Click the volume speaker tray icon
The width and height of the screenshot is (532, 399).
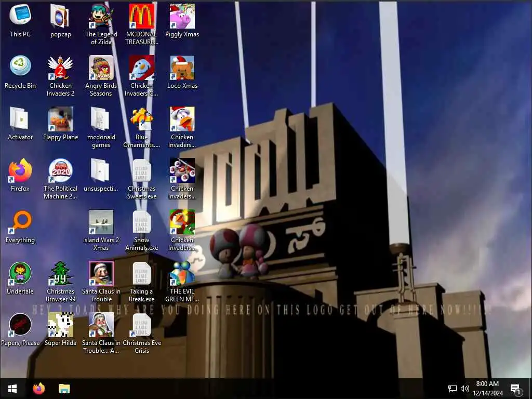tap(464, 389)
